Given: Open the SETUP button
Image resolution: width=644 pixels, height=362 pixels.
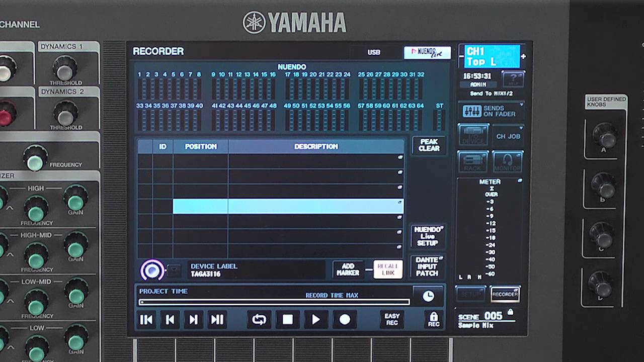Looking at the screenshot, I should 471,294.
